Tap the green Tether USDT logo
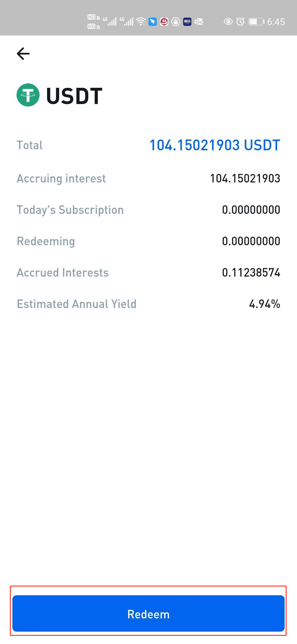The width and height of the screenshot is (297, 644). click(28, 95)
